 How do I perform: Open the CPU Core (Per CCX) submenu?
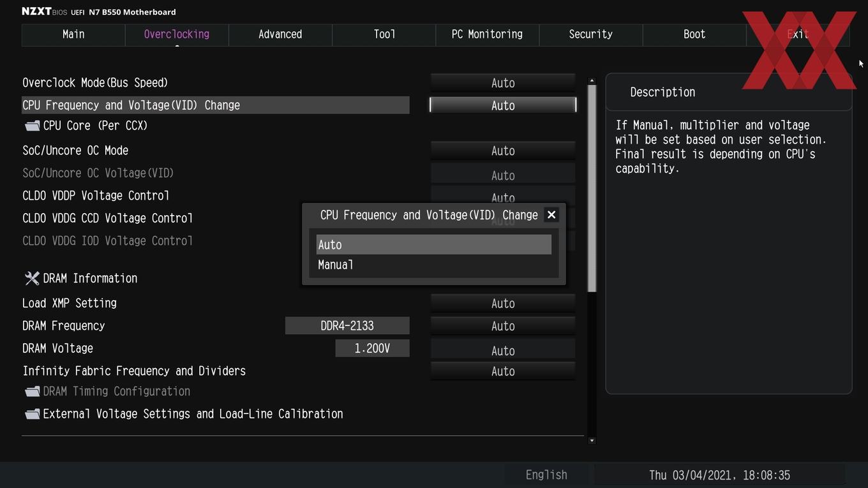95,126
